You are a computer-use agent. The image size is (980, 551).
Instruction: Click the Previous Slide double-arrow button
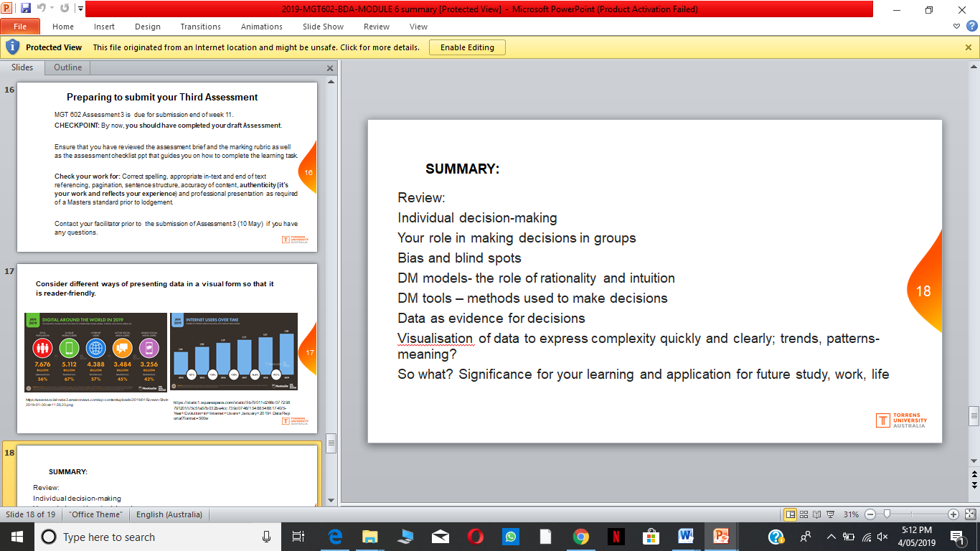(974, 474)
